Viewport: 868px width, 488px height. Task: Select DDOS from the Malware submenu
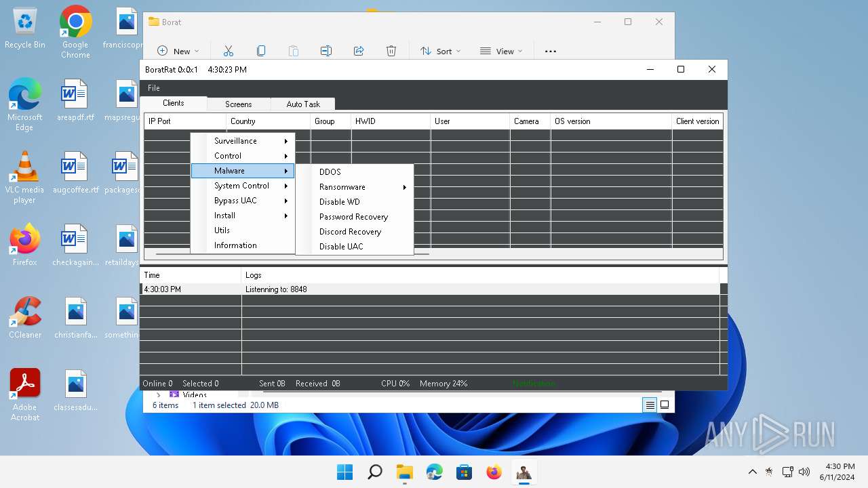(x=355, y=172)
